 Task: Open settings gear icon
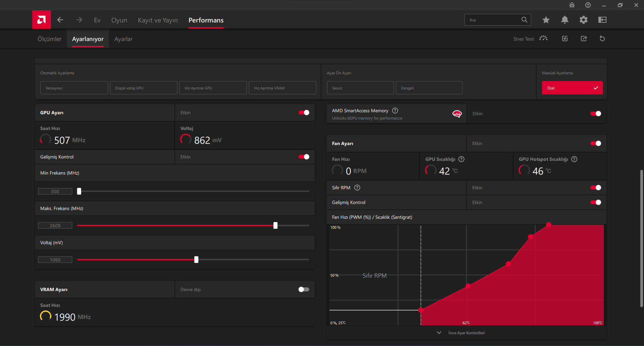[x=584, y=20]
